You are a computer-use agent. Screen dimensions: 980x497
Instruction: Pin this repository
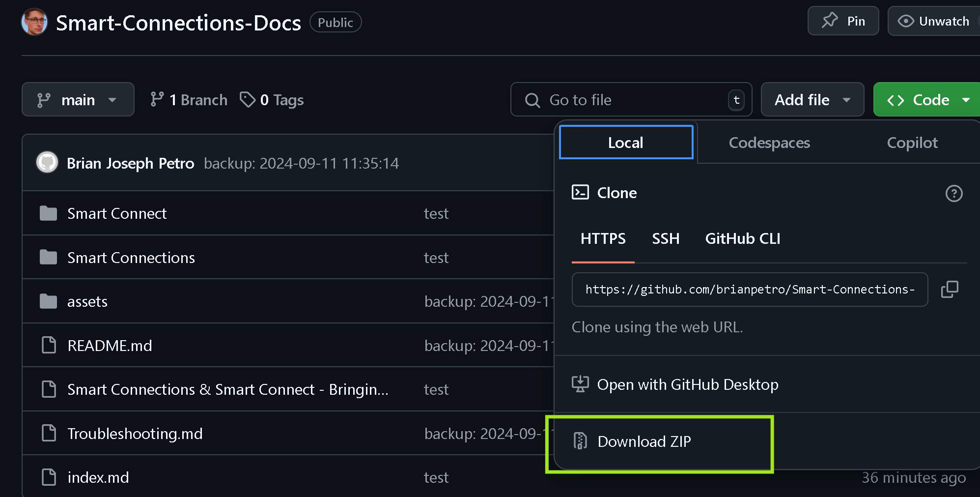pyautogui.click(x=843, y=21)
